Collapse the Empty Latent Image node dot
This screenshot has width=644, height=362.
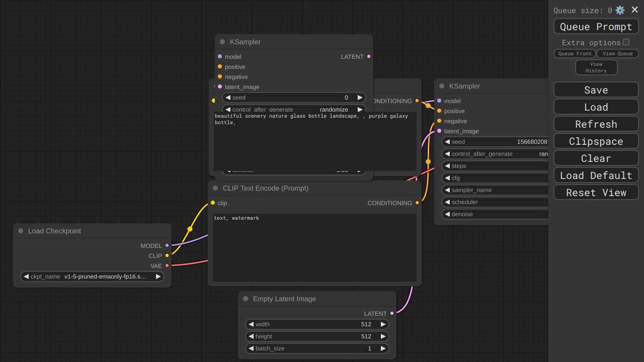(246, 299)
